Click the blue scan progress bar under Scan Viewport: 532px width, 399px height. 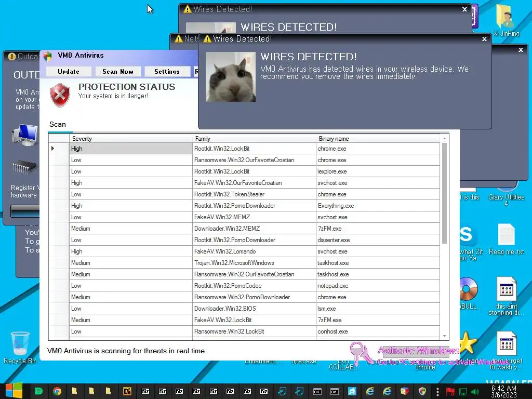click(x=60, y=132)
